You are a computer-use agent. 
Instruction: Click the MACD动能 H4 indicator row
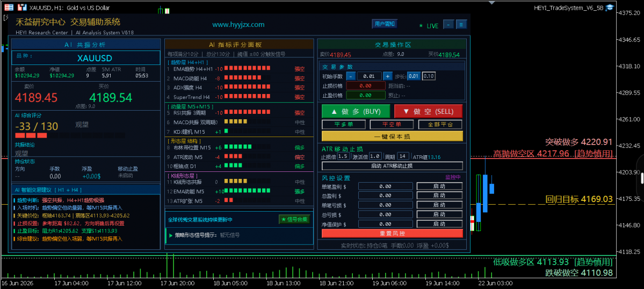pyautogui.click(x=238, y=78)
